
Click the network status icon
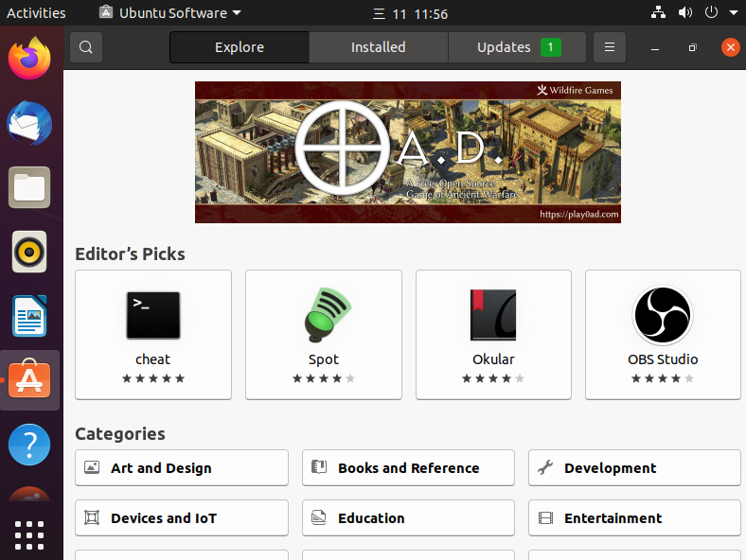click(x=659, y=12)
